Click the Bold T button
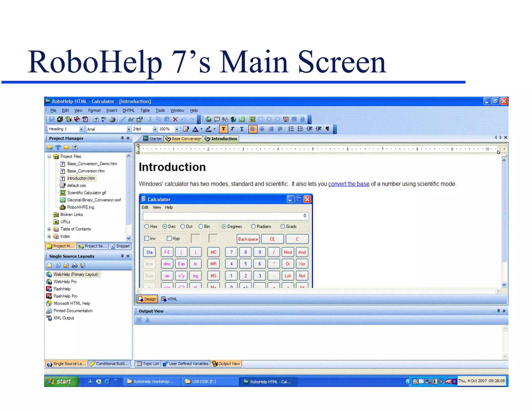Viewport: 532px width, 411px height. (x=223, y=129)
